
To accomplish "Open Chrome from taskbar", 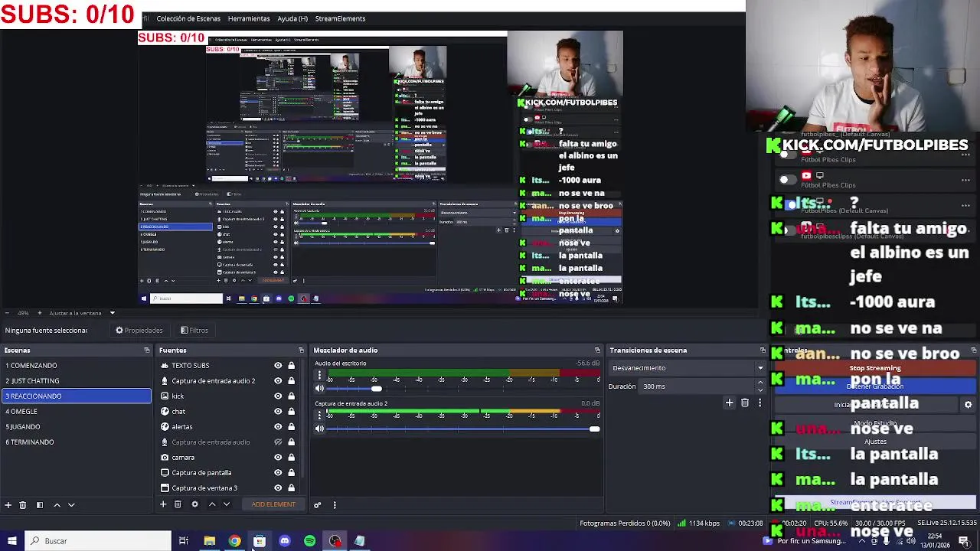I will click(234, 541).
